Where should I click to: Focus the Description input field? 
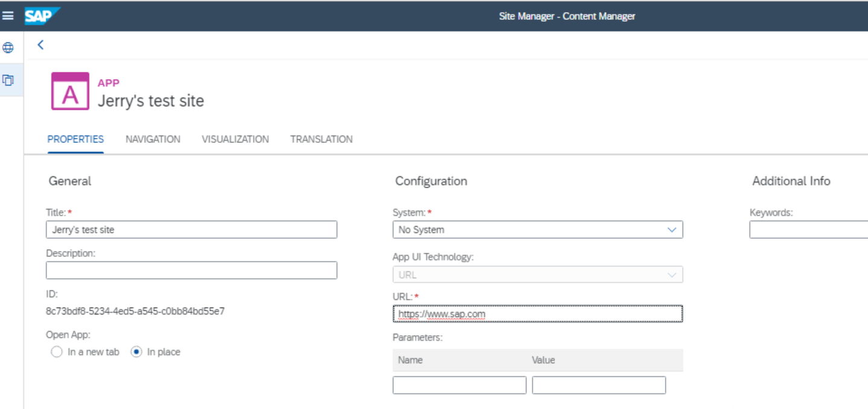191,270
